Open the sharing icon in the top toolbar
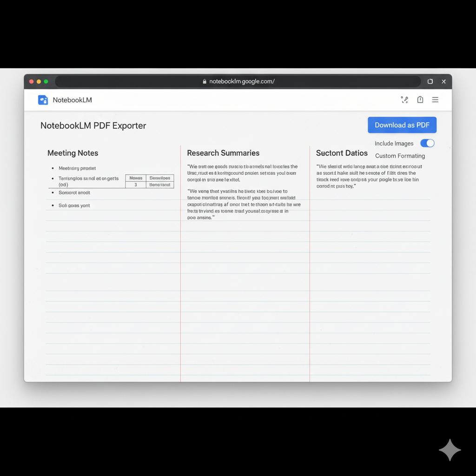This screenshot has height=476, width=476. point(404,99)
